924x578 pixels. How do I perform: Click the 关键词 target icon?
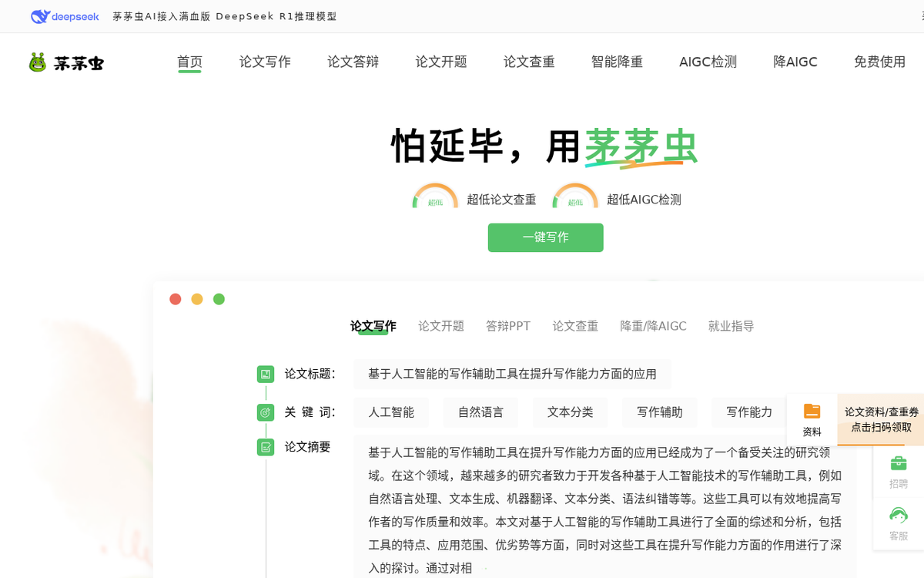(x=266, y=412)
